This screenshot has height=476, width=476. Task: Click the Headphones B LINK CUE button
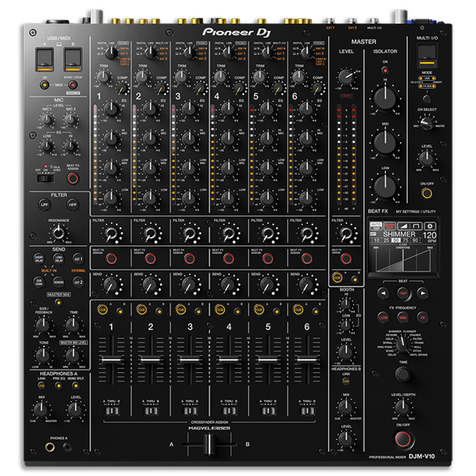346,381
